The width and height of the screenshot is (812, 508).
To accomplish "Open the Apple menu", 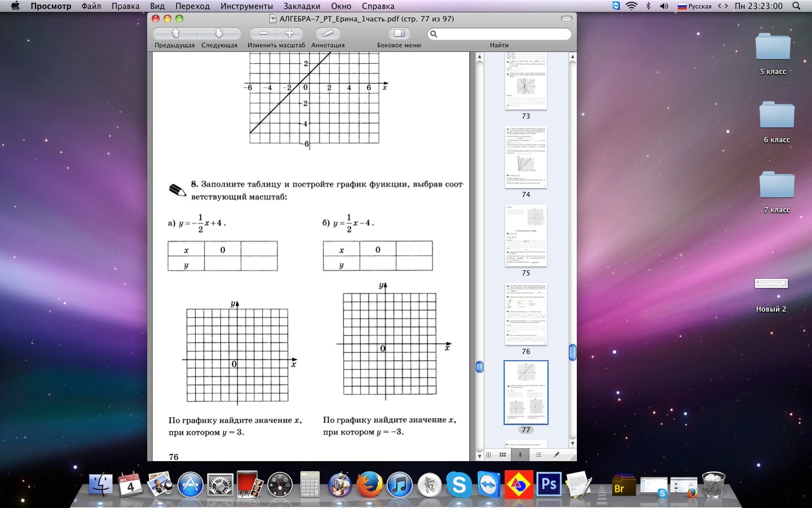I will (x=15, y=6).
